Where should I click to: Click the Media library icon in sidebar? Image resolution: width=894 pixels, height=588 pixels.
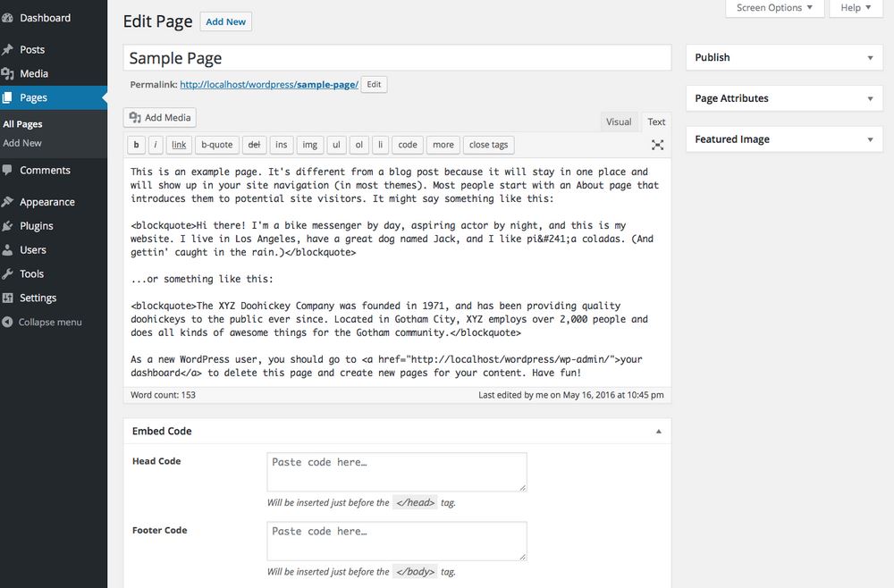click(x=7, y=73)
